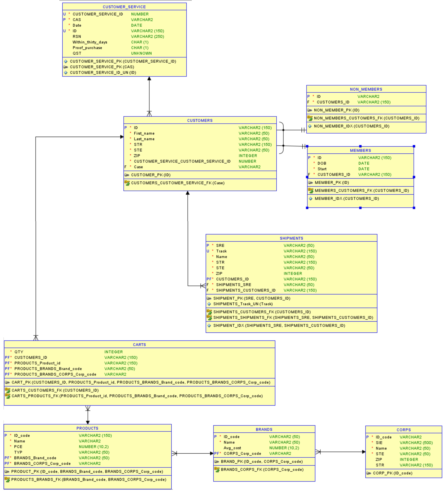
Task: Click the bottom-middle selection handle of MEMBERS
Action: coord(360,208)
